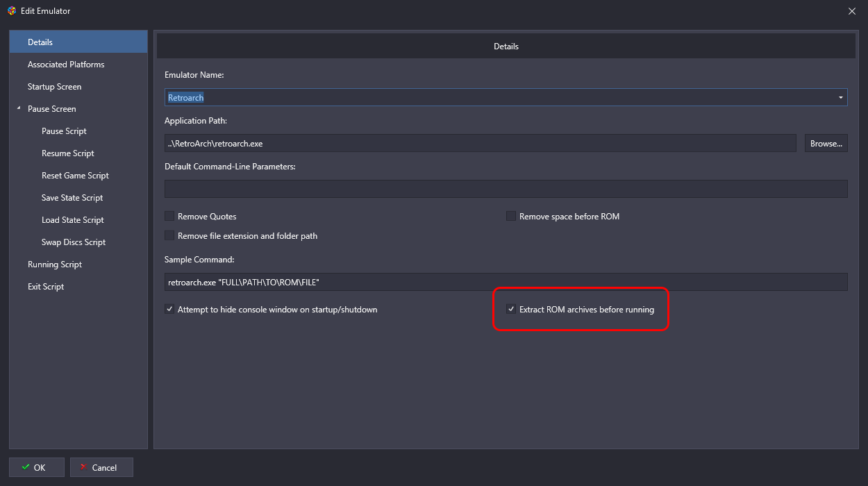Click the Cancel button

(101, 467)
